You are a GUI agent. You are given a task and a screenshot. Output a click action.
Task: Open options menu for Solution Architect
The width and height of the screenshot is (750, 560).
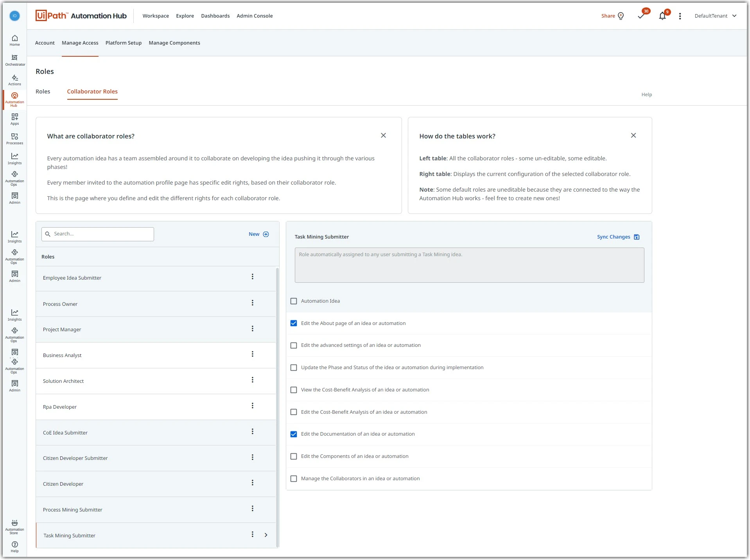pos(253,380)
